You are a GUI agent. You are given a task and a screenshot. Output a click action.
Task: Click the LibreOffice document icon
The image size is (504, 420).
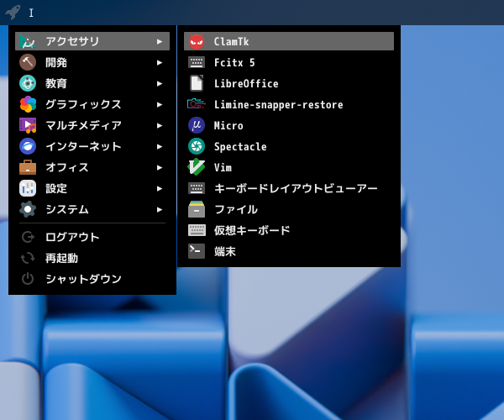(197, 83)
